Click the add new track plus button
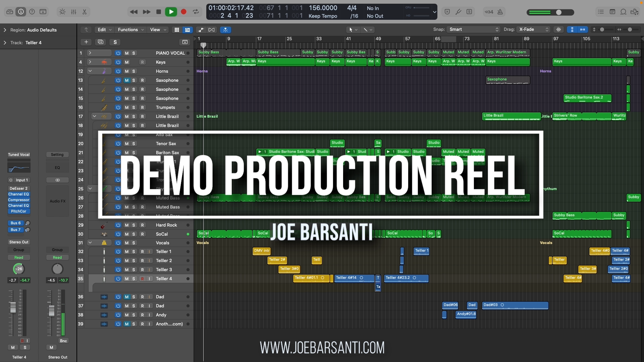Screen dimensions: 644x362 [x=86, y=42]
